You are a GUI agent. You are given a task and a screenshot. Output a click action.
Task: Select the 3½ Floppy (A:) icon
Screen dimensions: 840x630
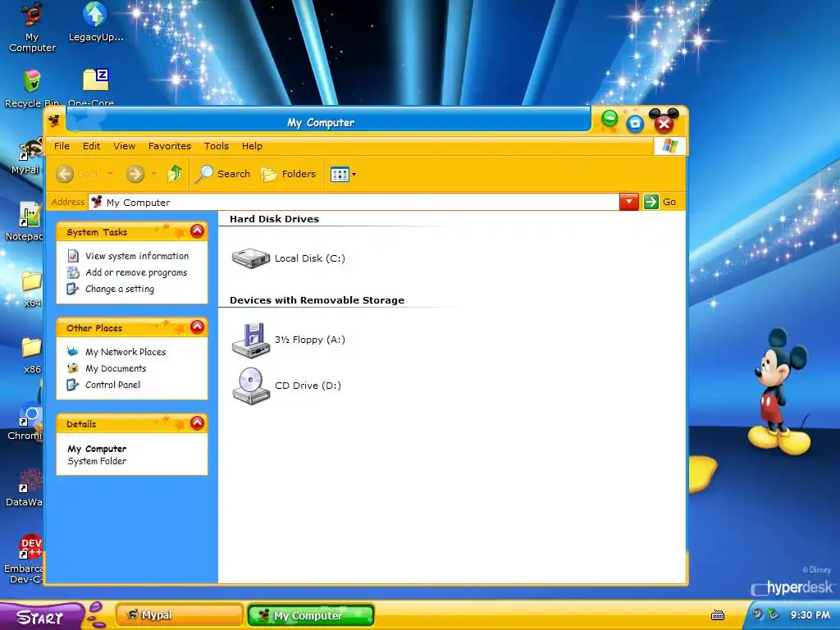(x=250, y=339)
